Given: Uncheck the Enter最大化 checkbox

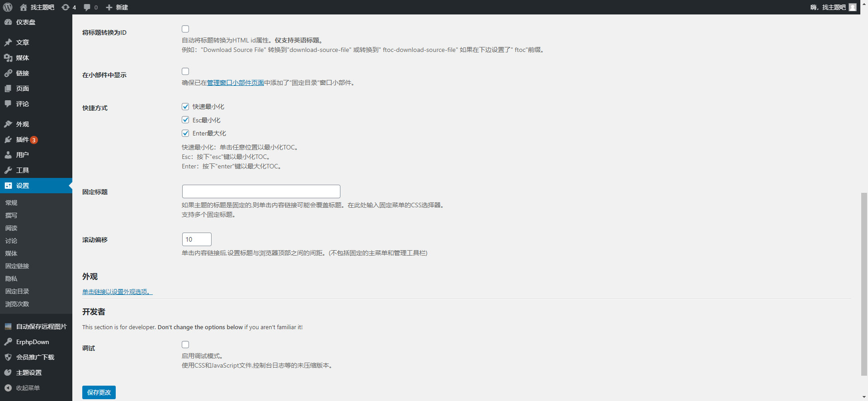Looking at the screenshot, I should tap(185, 133).
